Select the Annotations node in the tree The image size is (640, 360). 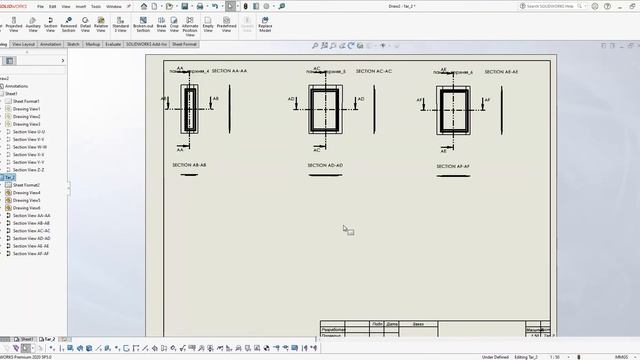pos(16,86)
